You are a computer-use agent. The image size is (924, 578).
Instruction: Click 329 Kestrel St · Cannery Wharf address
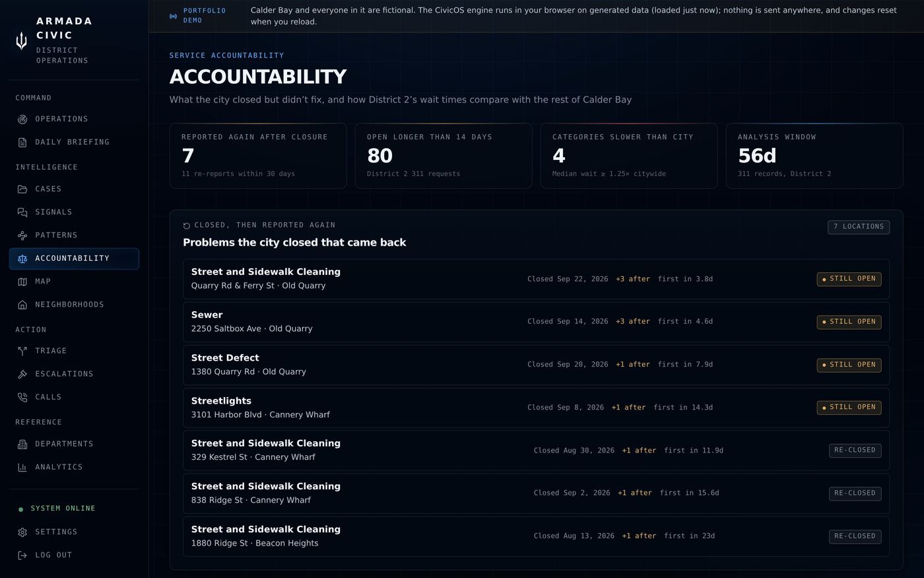click(x=253, y=457)
